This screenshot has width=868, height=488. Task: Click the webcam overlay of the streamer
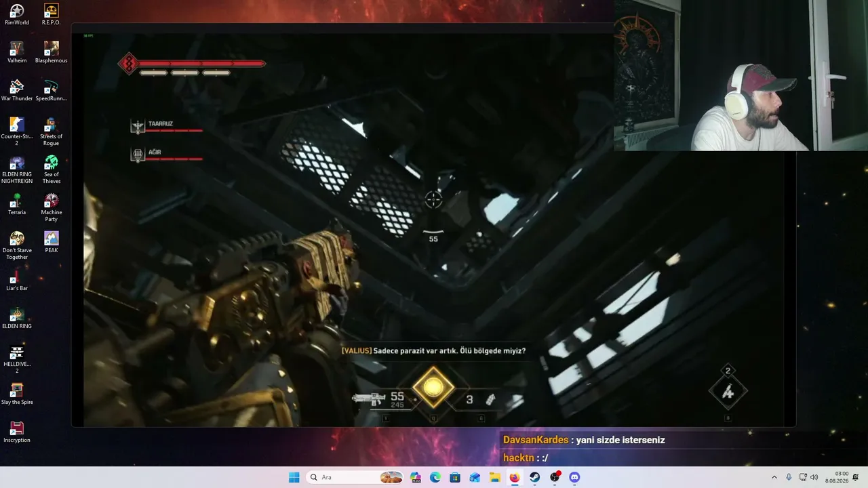(x=741, y=75)
